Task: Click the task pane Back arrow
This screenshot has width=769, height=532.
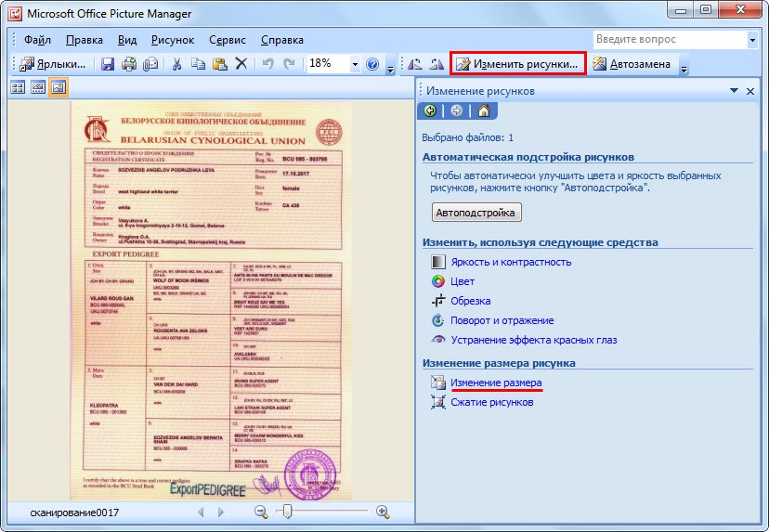Action: (x=430, y=110)
